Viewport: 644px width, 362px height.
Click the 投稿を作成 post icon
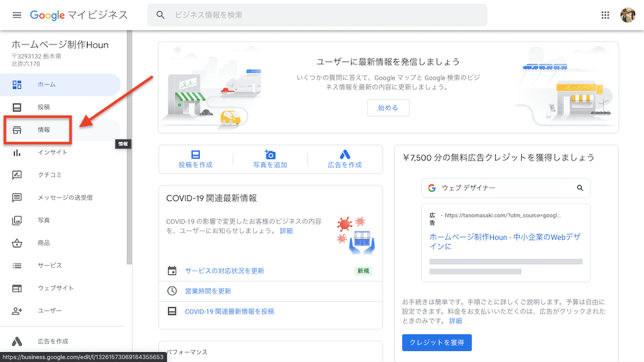pos(196,155)
